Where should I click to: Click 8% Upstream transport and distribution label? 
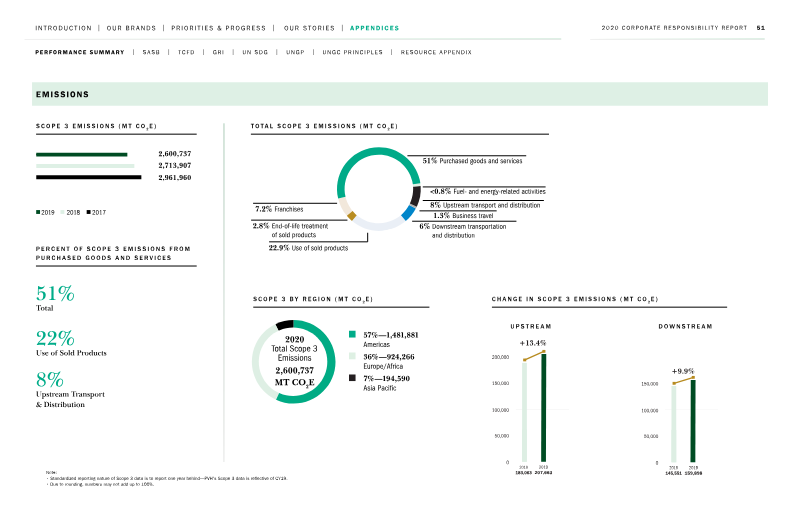click(x=485, y=205)
